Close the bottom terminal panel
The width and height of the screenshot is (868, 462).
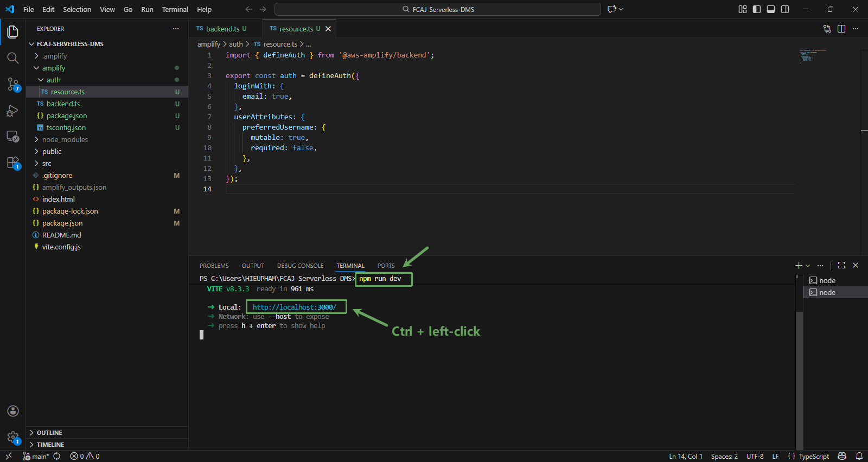coord(856,265)
